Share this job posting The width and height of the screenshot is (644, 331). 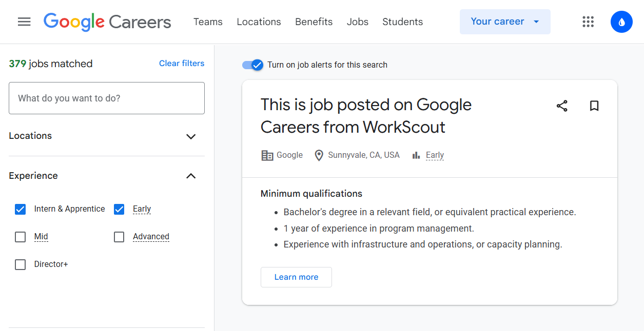[562, 106]
